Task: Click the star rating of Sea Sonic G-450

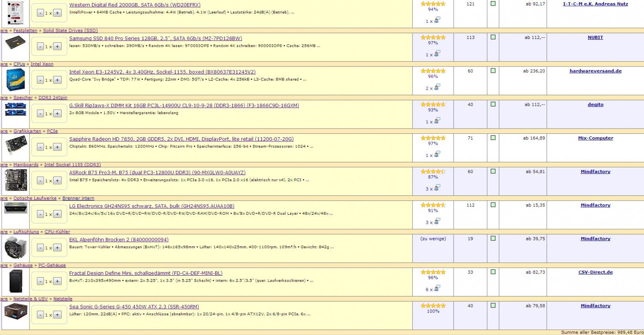Action: tap(433, 306)
